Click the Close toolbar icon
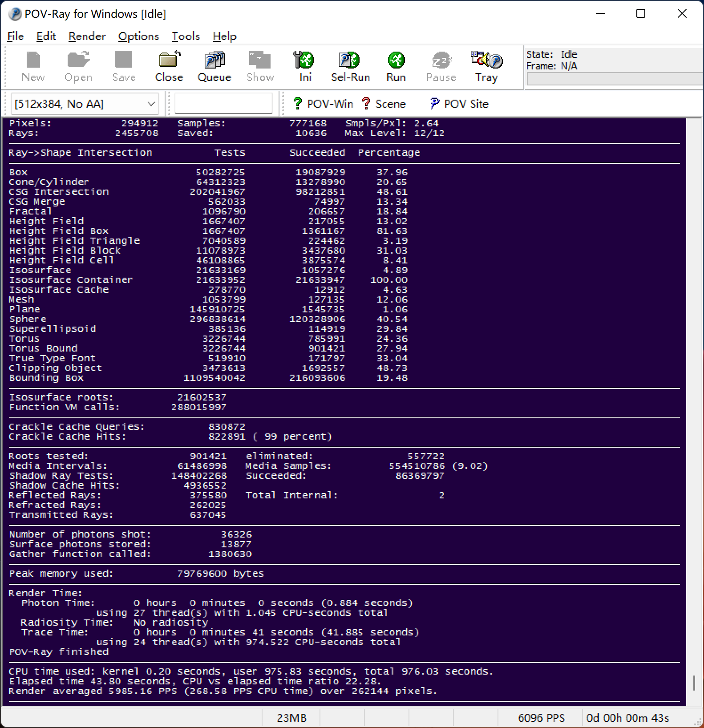This screenshot has width=704, height=728. click(x=169, y=67)
